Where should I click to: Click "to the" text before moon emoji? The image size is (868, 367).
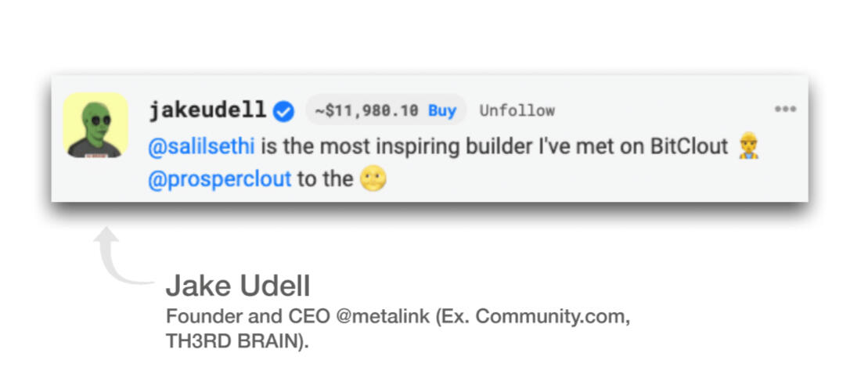pos(325,179)
